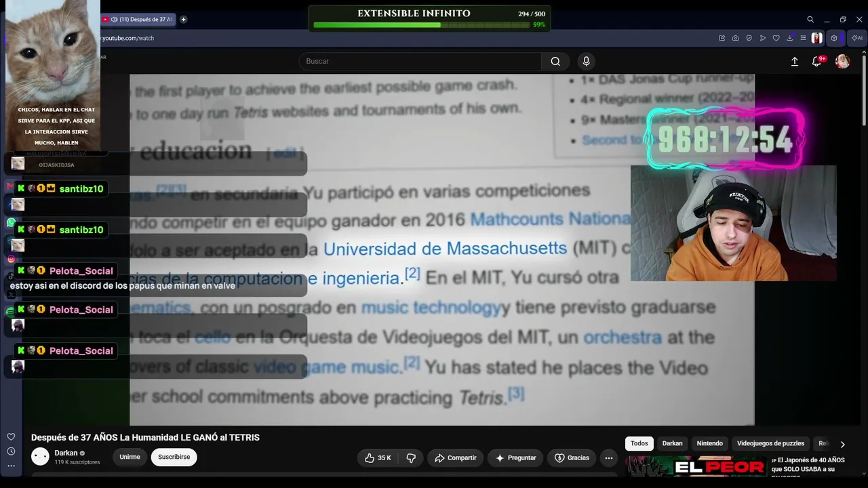Click the browser tab search magnifier icon
The width and height of the screenshot is (868, 488).
pyautogui.click(x=810, y=20)
